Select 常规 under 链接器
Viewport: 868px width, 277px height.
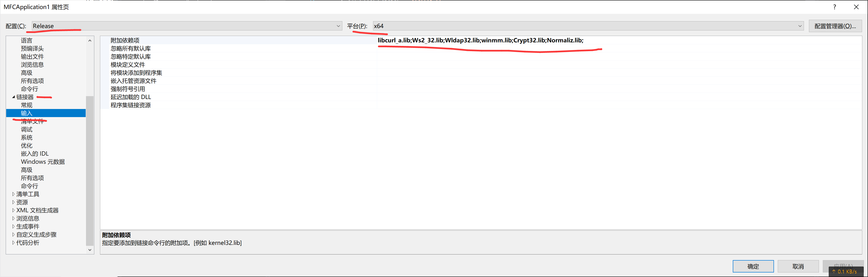(x=27, y=105)
